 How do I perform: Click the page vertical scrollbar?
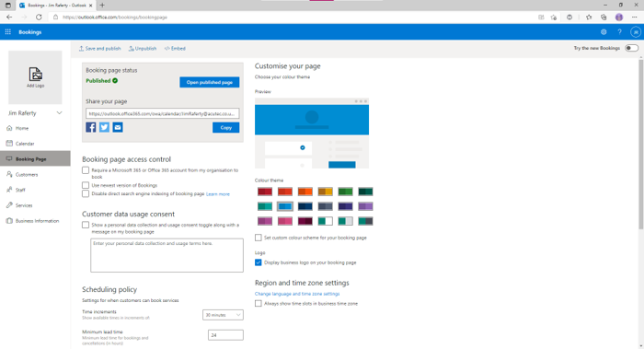(x=640, y=144)
